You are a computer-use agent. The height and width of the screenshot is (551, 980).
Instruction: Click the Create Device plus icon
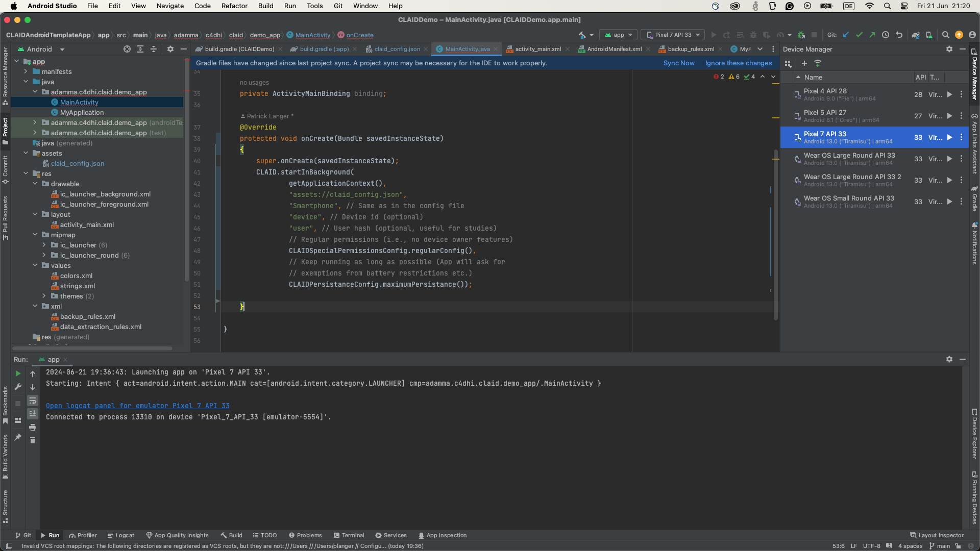tap(804, 63)
